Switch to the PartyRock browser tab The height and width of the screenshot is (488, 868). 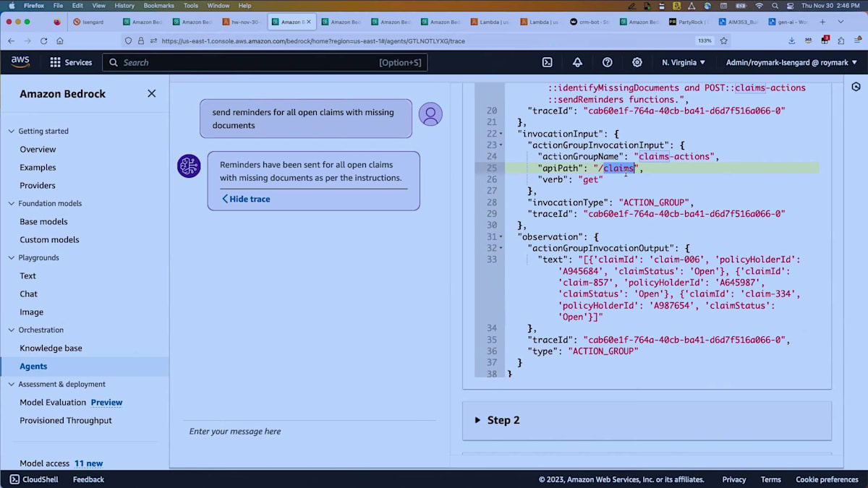(687, 22)
